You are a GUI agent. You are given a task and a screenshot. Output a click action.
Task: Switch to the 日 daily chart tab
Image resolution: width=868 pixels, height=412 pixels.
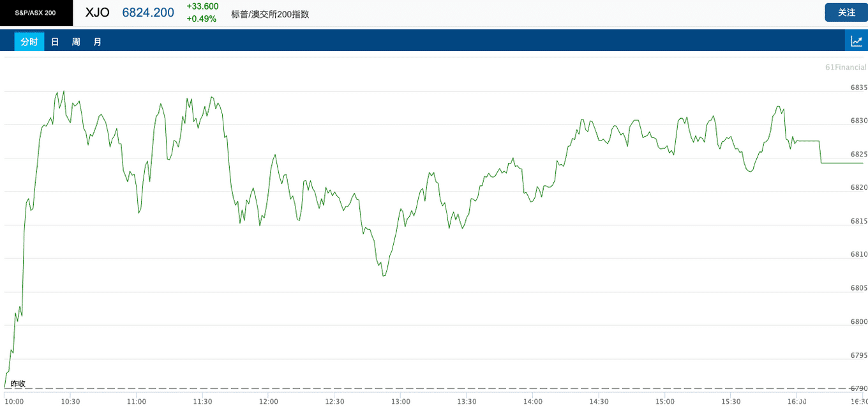[55, 42]
